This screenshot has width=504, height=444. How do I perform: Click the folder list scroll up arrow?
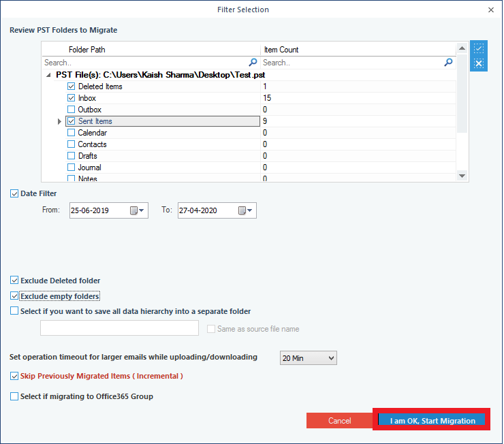click(x=462, y=48)
